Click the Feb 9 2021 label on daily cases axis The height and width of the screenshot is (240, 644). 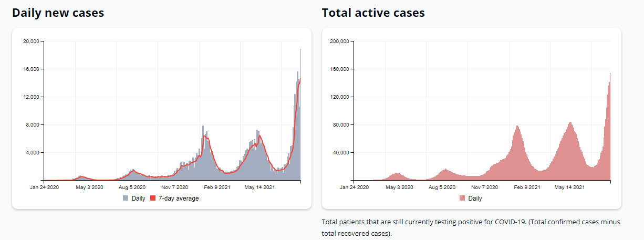215,186
